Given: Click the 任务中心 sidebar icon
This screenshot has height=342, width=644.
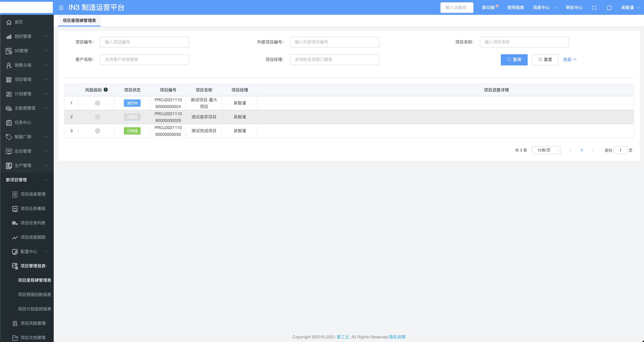Looking at the screenshot, I should click(9, 123).
